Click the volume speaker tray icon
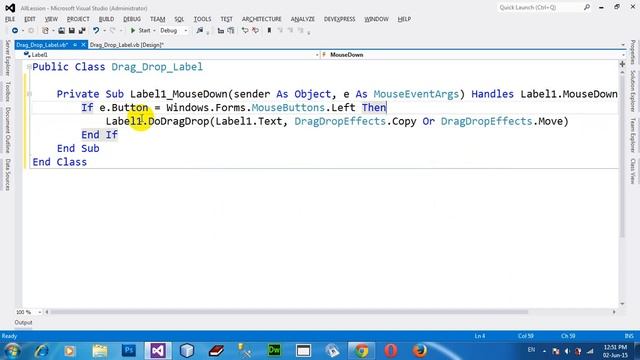The width and height of the screenshot is (640, 360). click(x=567, y=351)
